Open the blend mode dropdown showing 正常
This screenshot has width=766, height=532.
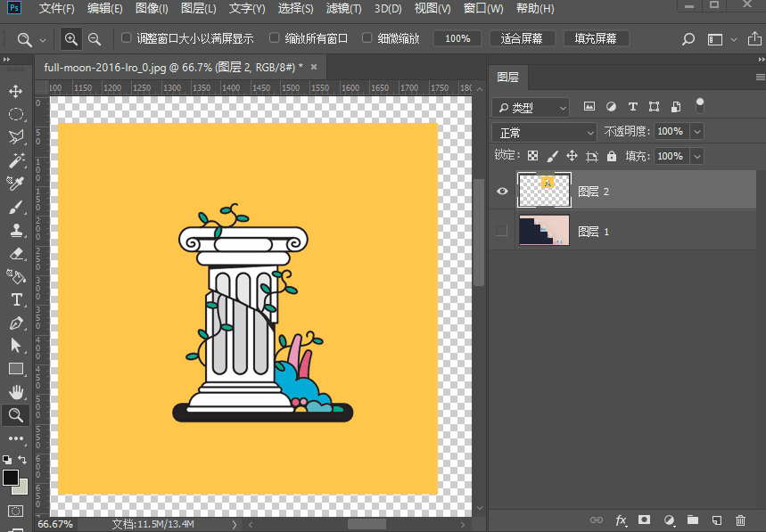tap(544, 131)
